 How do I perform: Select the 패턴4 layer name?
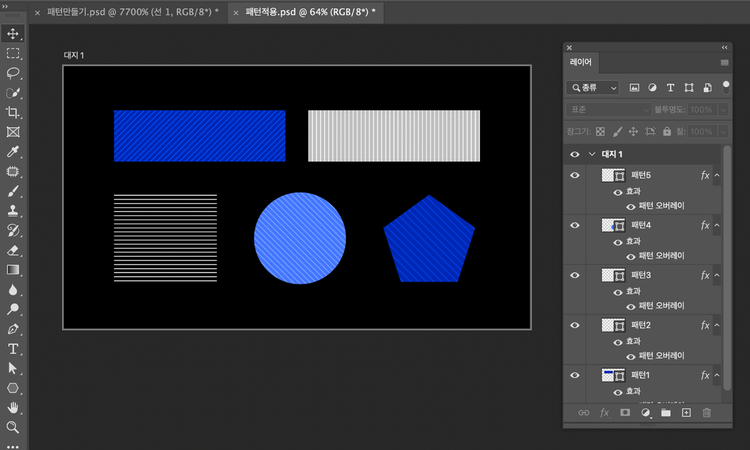click(641, 225)
